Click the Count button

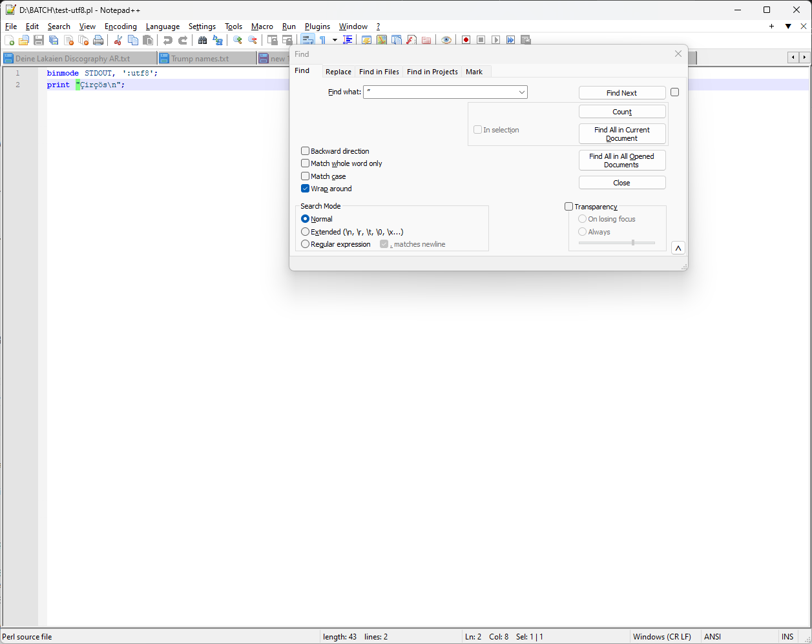pos(621,112)
